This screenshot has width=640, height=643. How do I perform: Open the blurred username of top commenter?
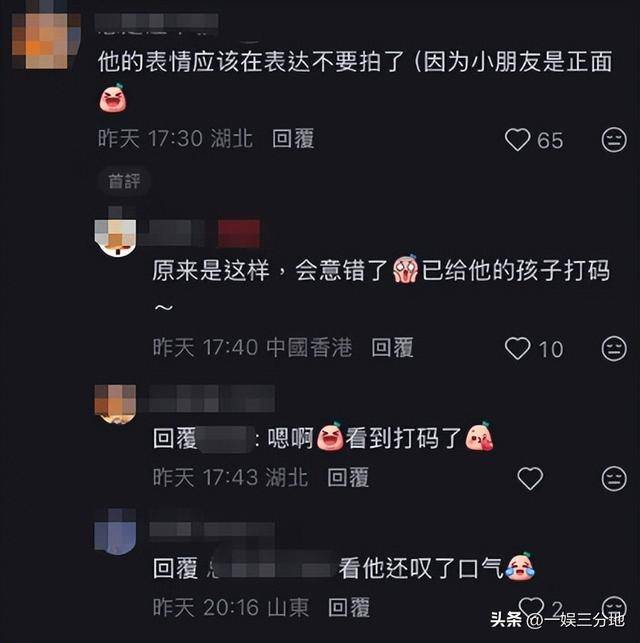click(x=156, y=21)
